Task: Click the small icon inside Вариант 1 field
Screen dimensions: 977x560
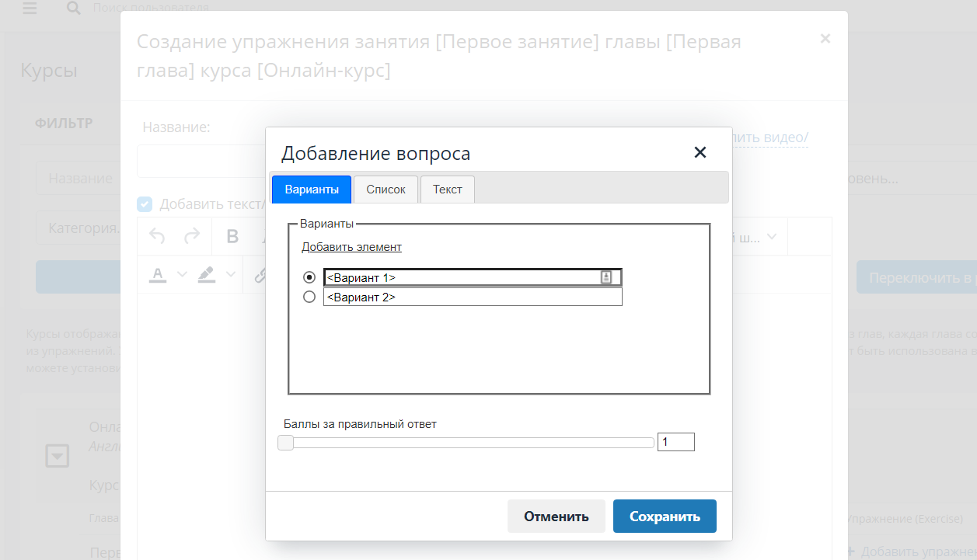Action: pyautogui.click(x=606, y=277)
